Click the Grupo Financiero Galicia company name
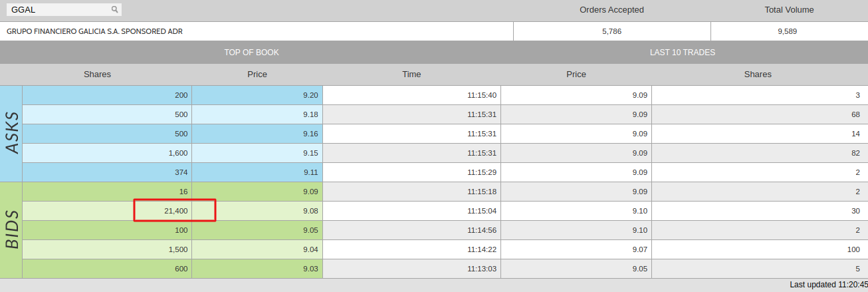868x292 pixels. coord(94,31)
